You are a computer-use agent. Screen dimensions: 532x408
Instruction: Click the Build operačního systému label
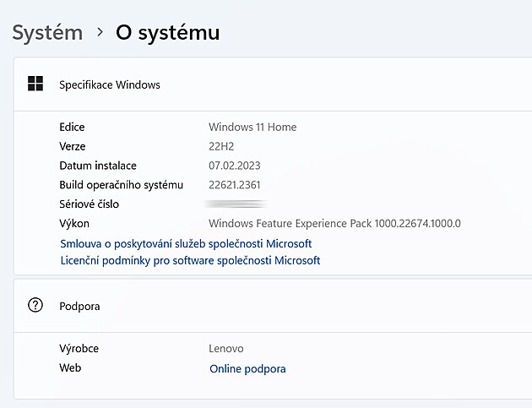(x=121, y=185)
